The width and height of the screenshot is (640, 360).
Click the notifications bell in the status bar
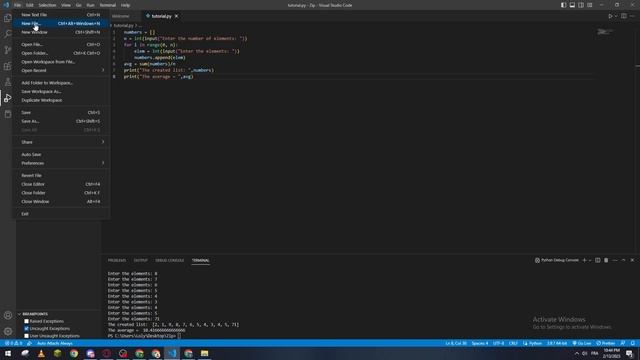tap(633, 343)
